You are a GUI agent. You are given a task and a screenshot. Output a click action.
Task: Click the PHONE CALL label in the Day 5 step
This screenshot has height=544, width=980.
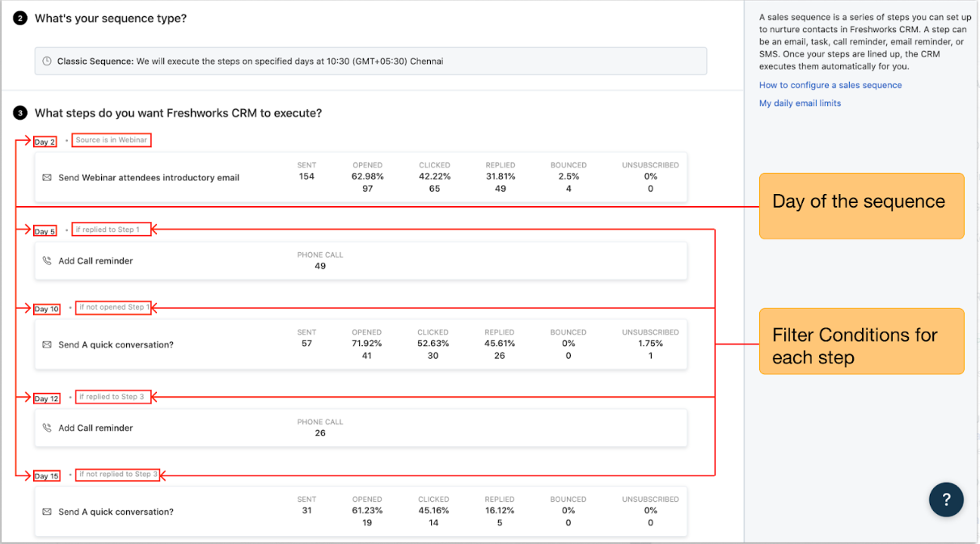(320, 255)
